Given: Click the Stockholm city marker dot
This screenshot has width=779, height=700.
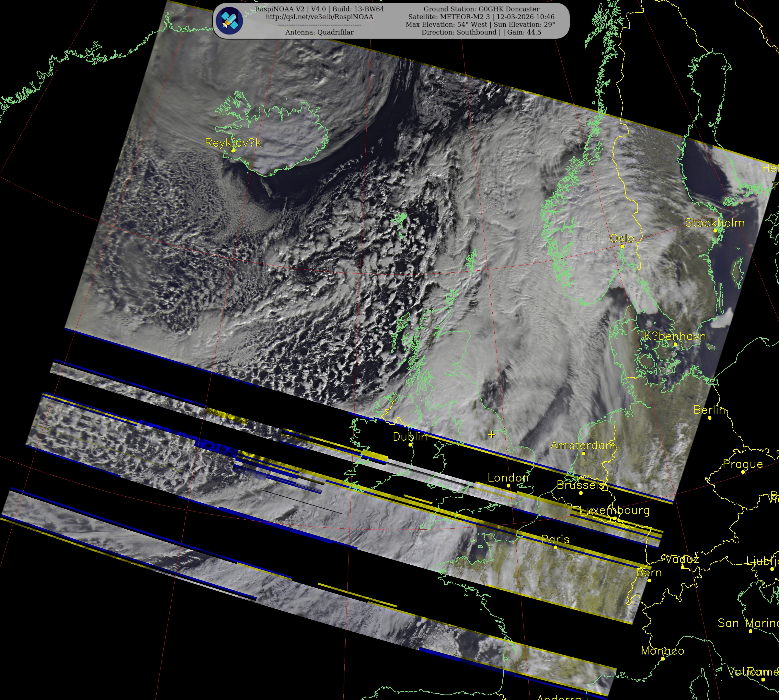Looking at the screenshot, I should [715, 231].
